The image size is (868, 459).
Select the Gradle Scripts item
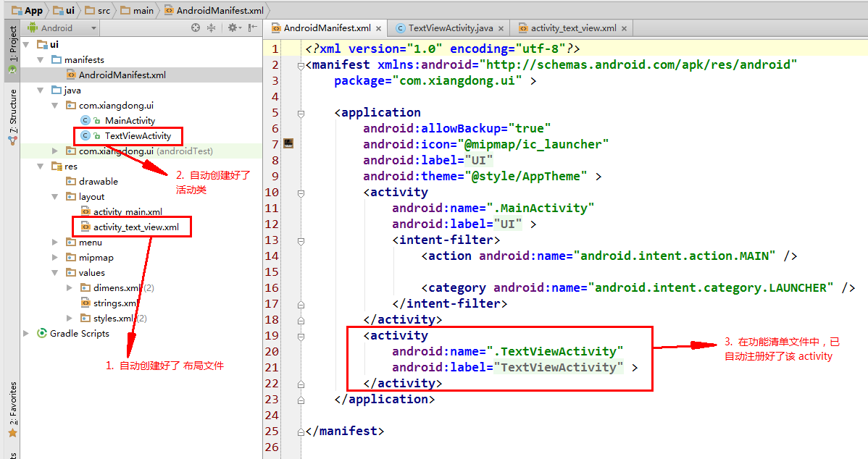(x=79, y=334)
